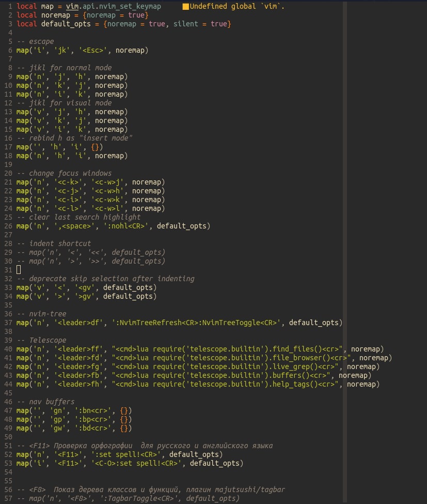Click line number 31 in the gutter

pyautogui.click(x=8, y=270)
